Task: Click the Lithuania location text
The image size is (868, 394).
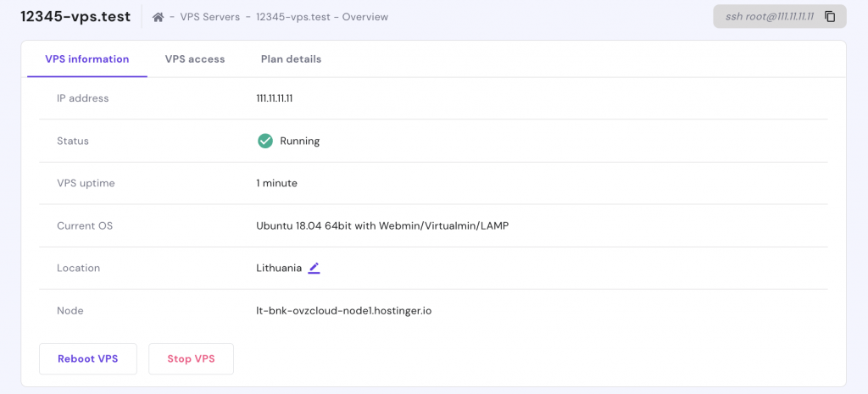Action: click(279, 268)
